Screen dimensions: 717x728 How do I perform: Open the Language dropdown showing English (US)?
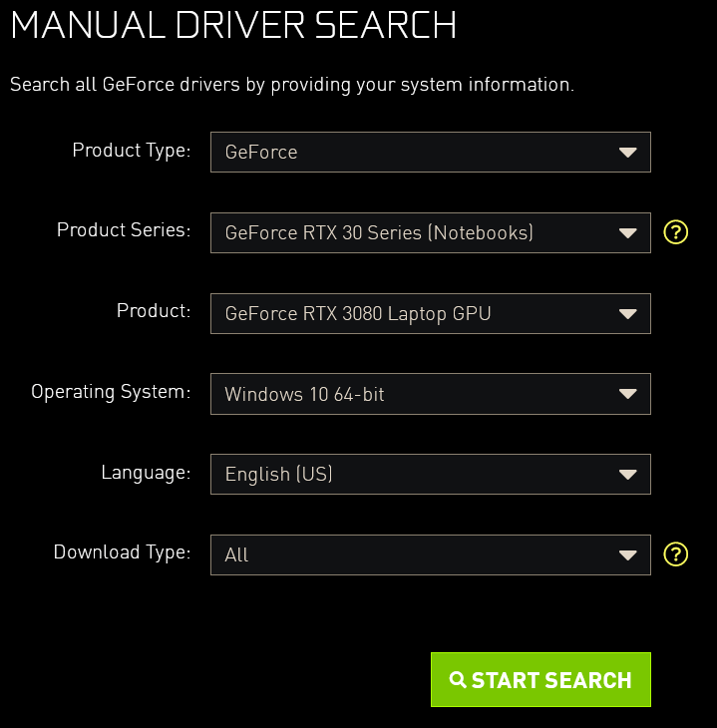pyautogui.click(x=431, y=474)
